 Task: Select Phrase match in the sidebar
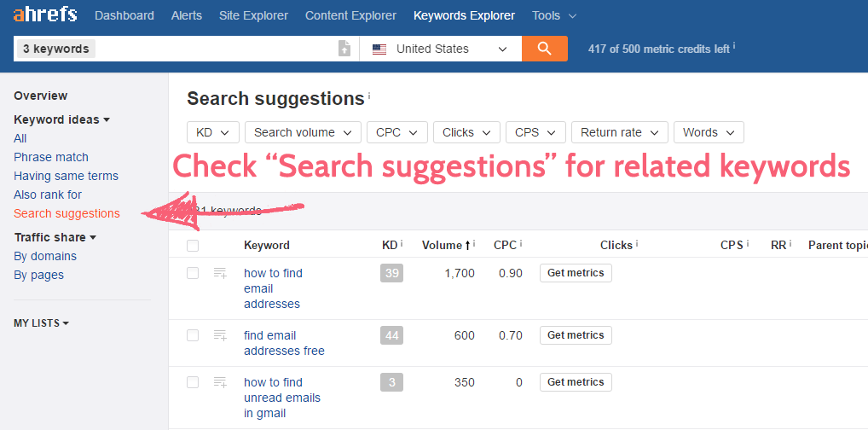click(x=51, y=157)
